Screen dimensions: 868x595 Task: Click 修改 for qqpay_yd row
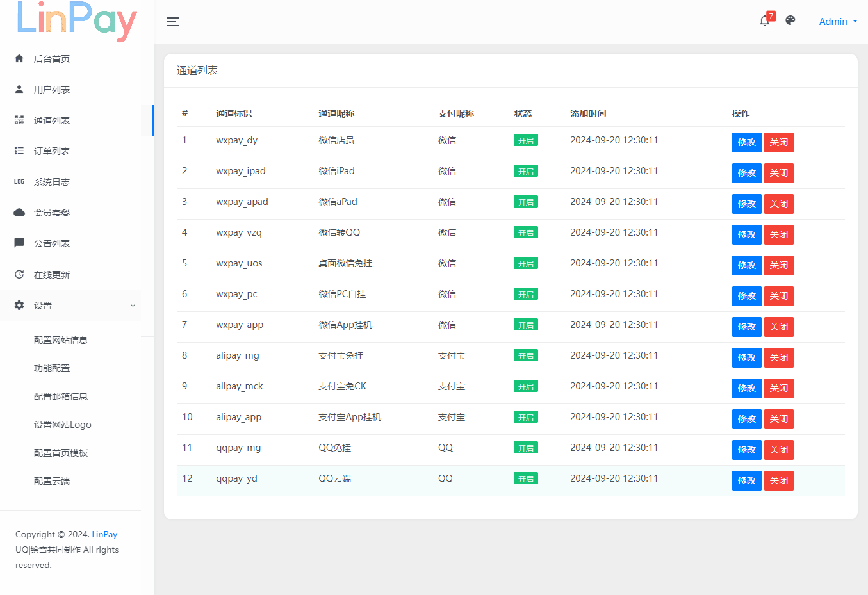click(x=747, y=480)
